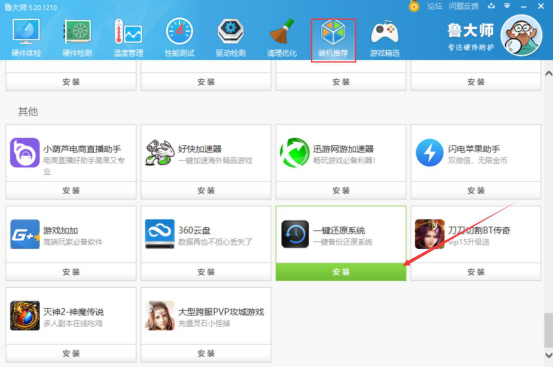The width and height of the screenshot is (554, 367).
Task: Click the 小葫芦电商直播助手 purple icon
Action: click(x=25, y=153)
